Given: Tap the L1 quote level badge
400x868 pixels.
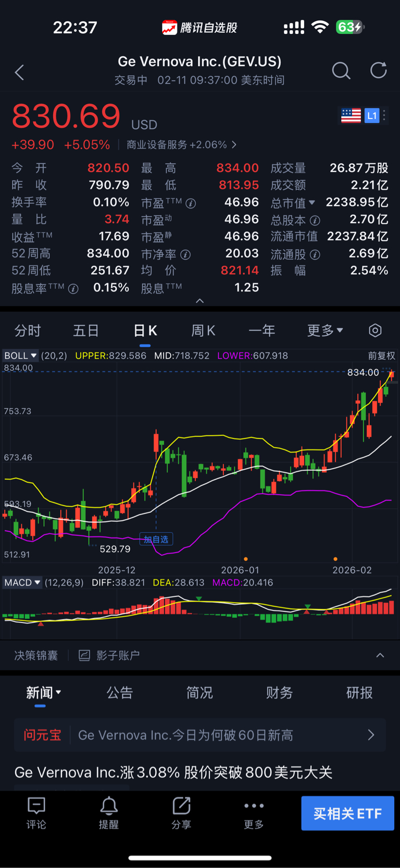Looking at the screenshot, I should pos(371,115).
